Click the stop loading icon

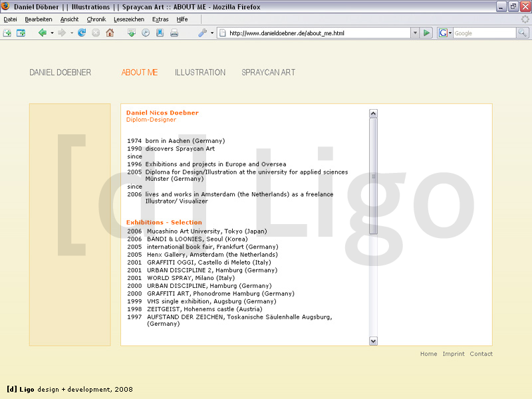(x=96, y=33)
